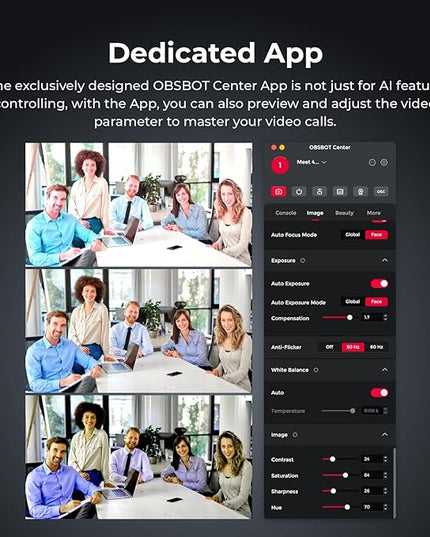The height and width of the screenshot is (537, 430).
Task: Click the smiley feedback icon
Action: click(x=372, y=163)
